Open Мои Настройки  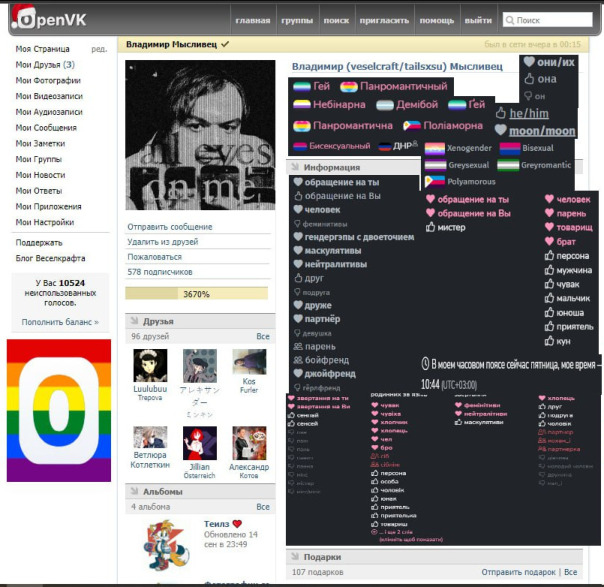[45, 223]
